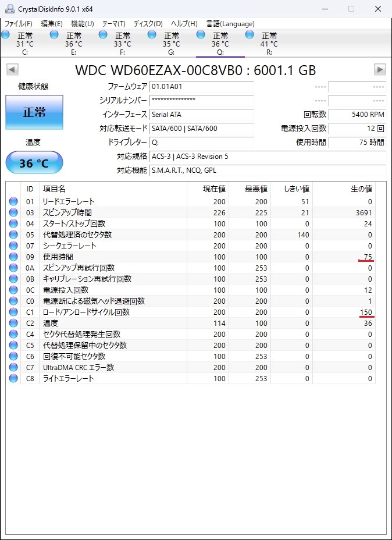The image size is (392, 540).
Task: Click the 最悪値 column header
Action: [250, 189]
